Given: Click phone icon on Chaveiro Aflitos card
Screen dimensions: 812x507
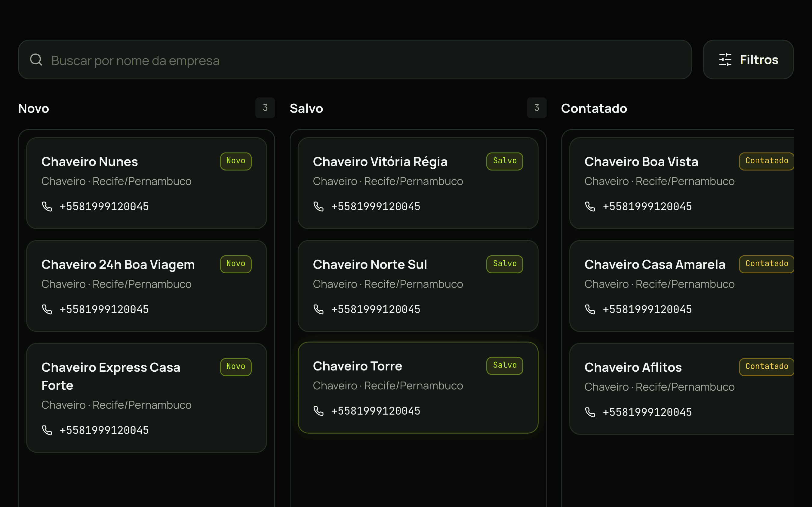Looking at the screenshot, I should click(590, 412).
